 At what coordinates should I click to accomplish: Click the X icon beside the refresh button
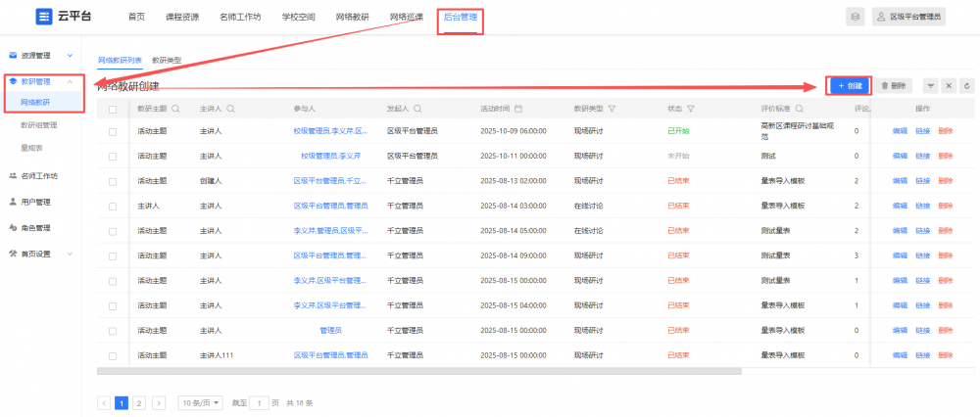coord(949,86)
